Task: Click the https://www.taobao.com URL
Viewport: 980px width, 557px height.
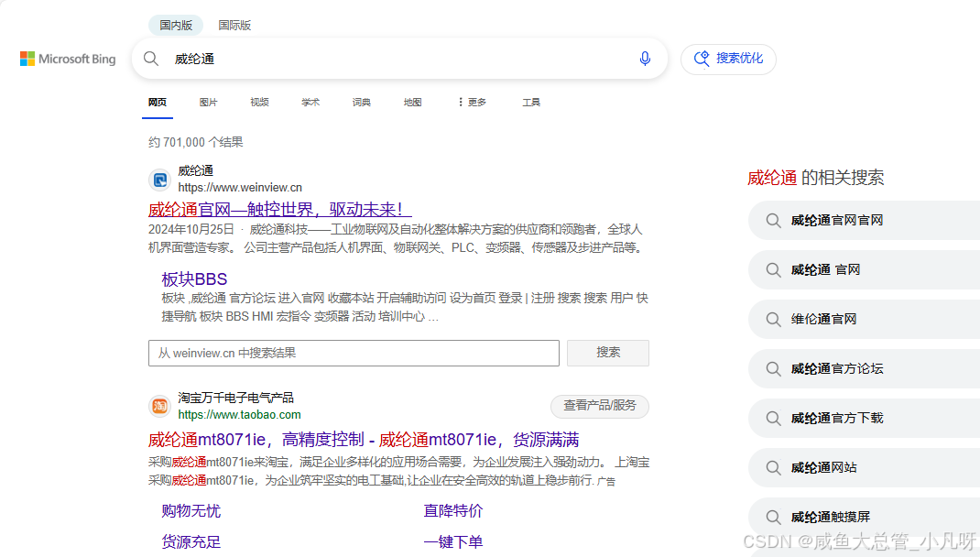Action: (239, 414)
